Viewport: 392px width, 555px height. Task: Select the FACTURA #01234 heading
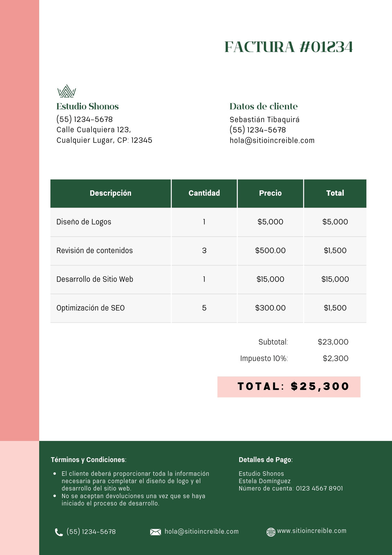coord(288,47)
